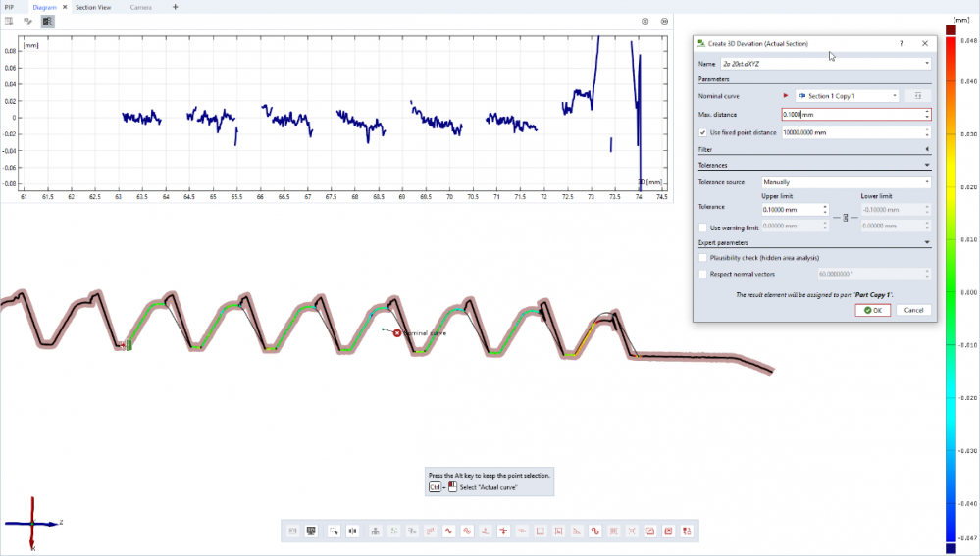Screen dimensions: 980x556
Task: Click the link limits icon between tolerance fields
Action: click(x=845, y=219)
